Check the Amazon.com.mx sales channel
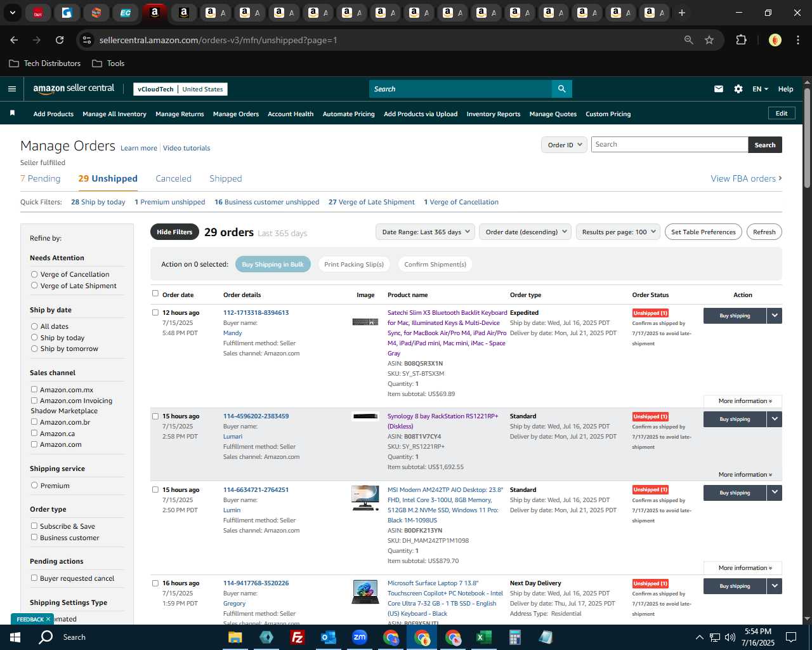Image resolution: width=812 pixels, height=650 pixels. 34,390
